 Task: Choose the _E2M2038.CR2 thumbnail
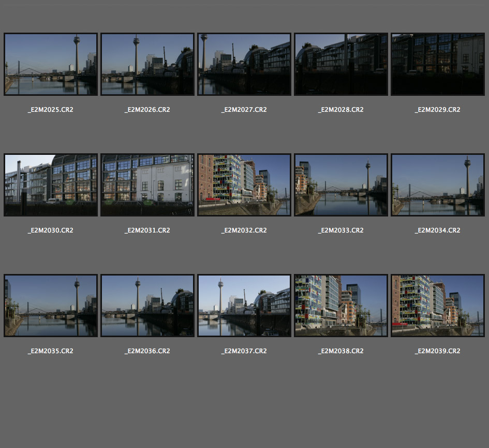[341, 306]
